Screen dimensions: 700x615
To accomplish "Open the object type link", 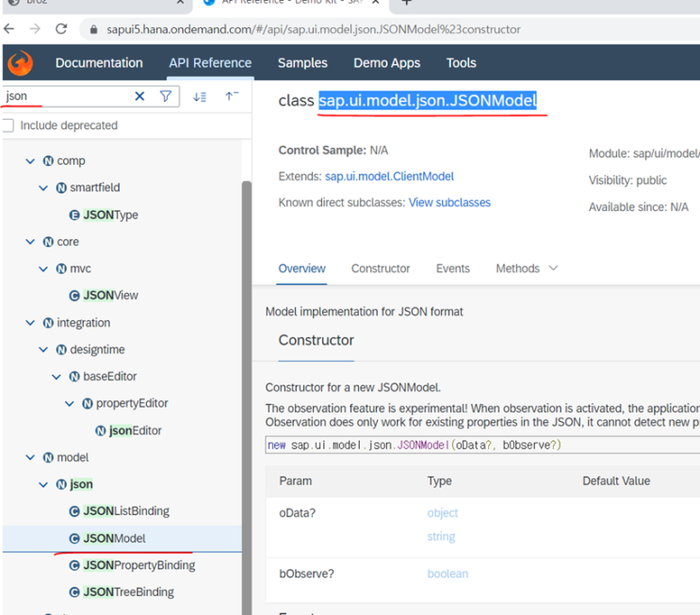I will 443,513.
